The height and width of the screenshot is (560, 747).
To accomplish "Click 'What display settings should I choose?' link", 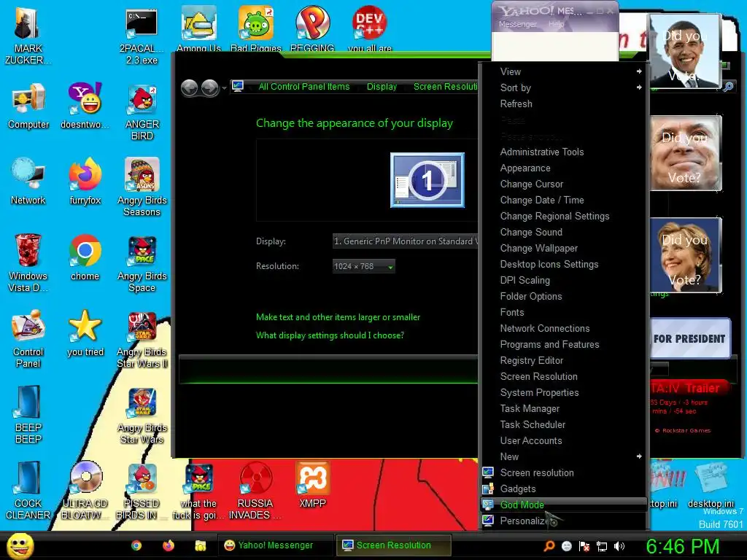I will click(x=330, y=335).
